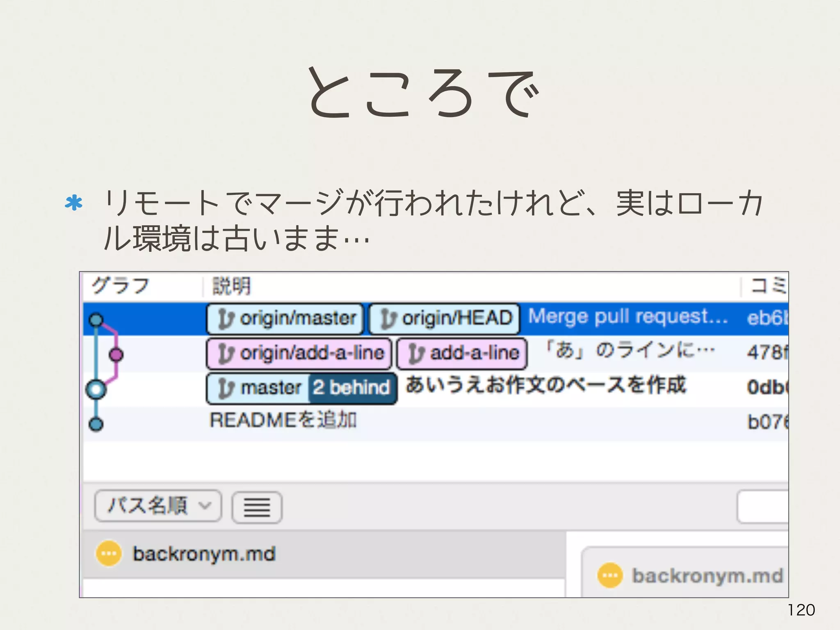
Task: Select the Merge pull request commit message
Action: 628,317
